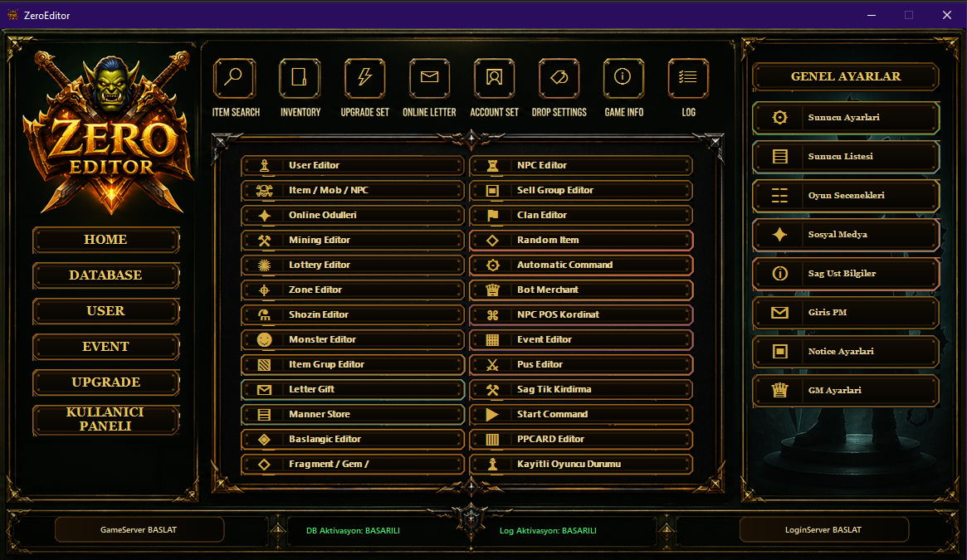The image size is (967, 560).
Task: Launch the Monster Editor
Action: (352, 340)
